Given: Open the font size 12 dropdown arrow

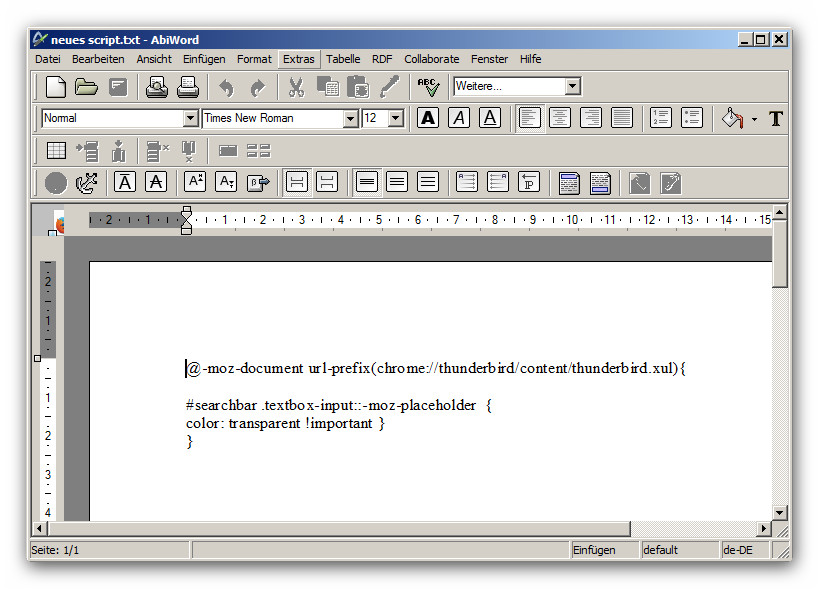Looking at the screenshot, I should (x=396, y=119).
